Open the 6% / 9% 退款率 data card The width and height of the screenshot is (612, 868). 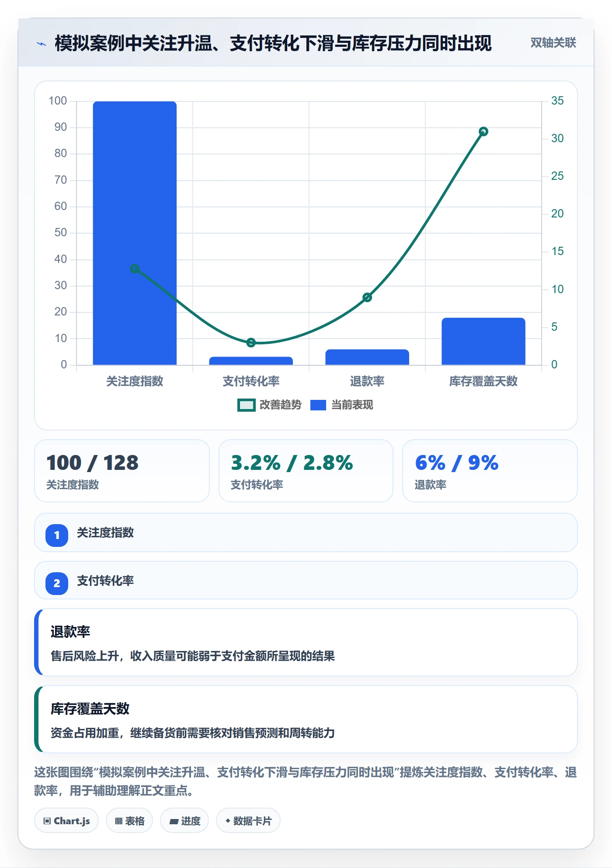[490, 471]
